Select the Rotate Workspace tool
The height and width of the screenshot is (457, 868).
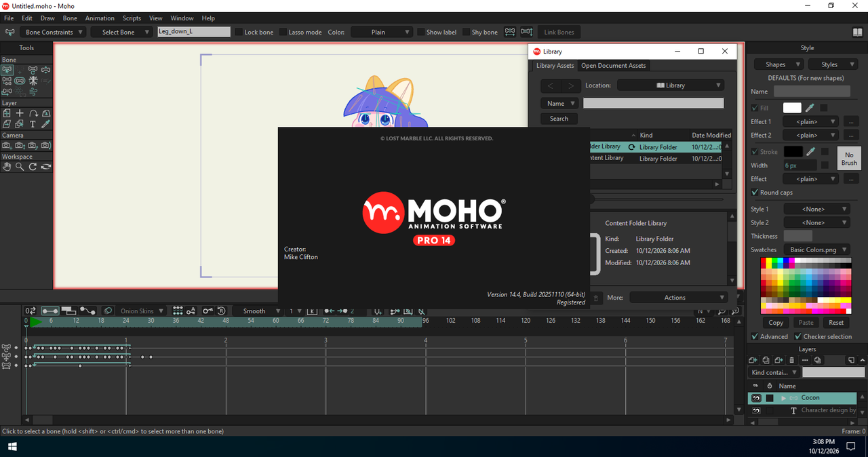[x=33, y=166]
